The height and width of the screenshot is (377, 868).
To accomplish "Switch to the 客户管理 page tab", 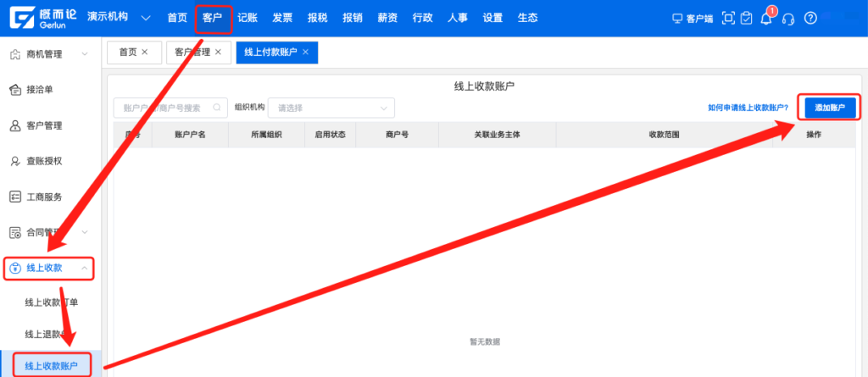I will [x=192, y=52].
